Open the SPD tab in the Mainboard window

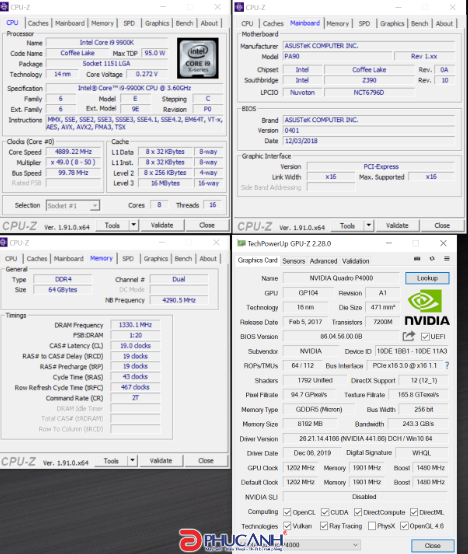coord(364,24)
